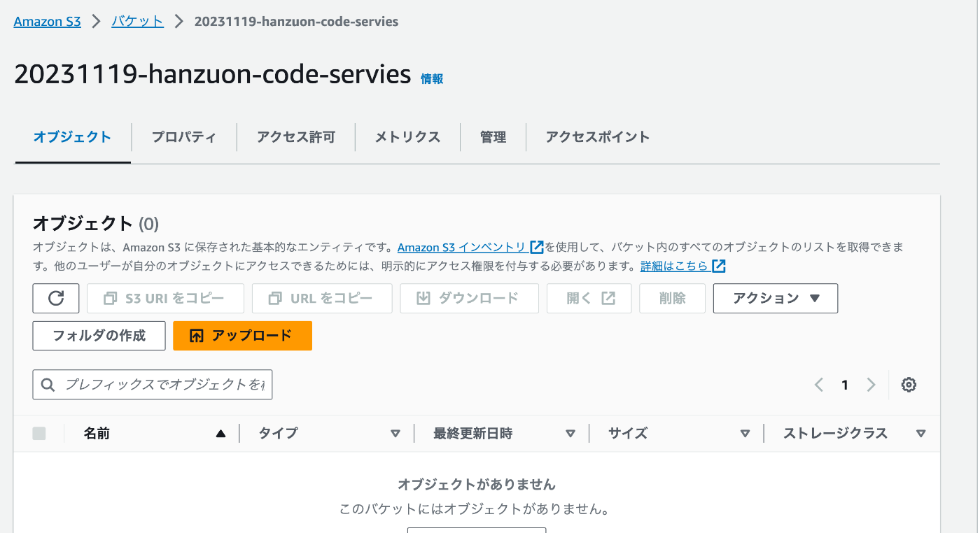Sort the ストレージクラス column

(x=920, y=434)
